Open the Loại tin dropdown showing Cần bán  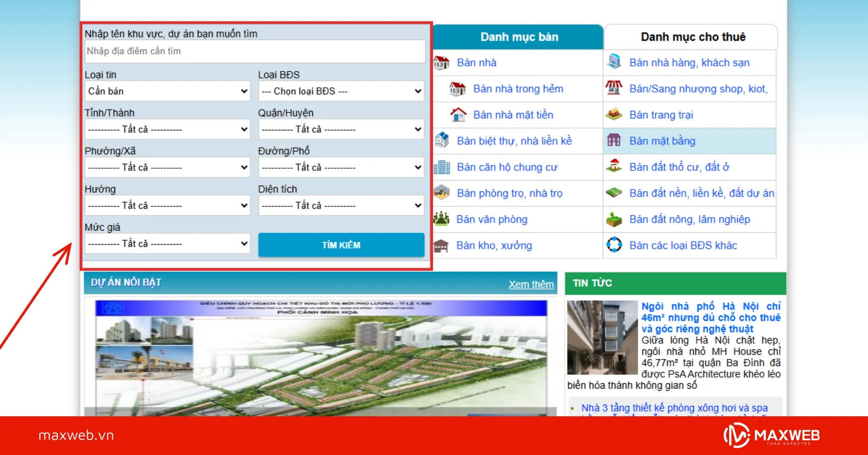[x=167, y=91]
